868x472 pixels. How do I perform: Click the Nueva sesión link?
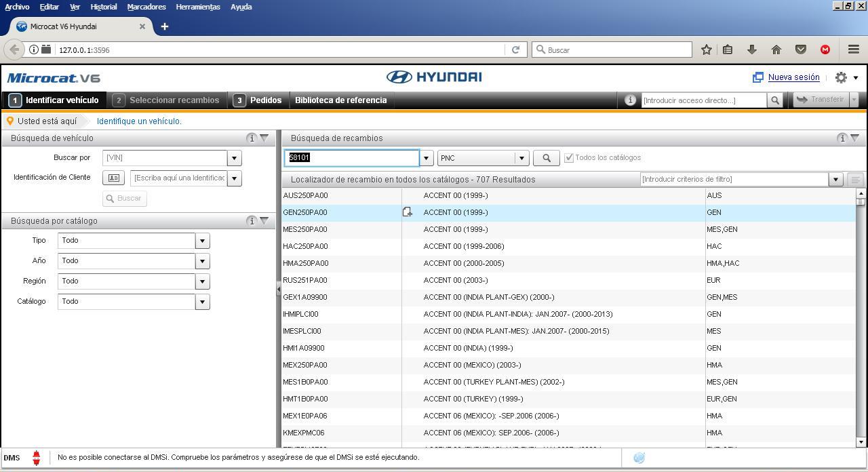793,77
